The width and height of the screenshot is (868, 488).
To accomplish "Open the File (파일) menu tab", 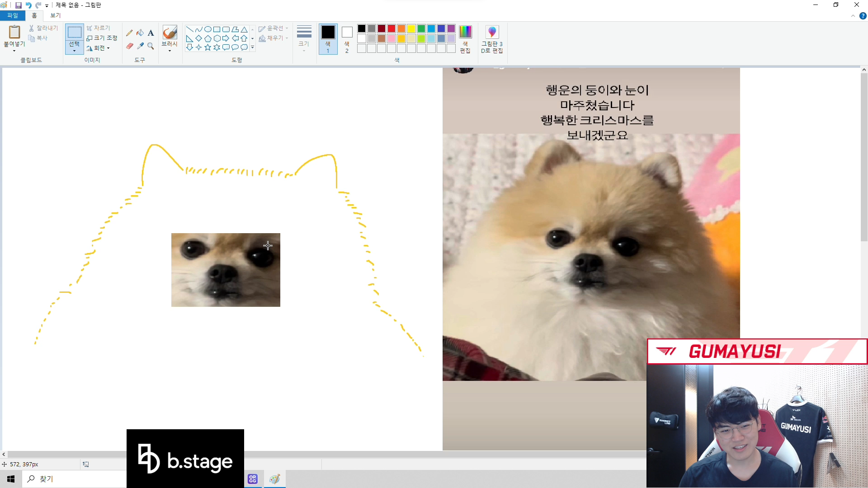I will pyautogui.click(x=12, y=15).
